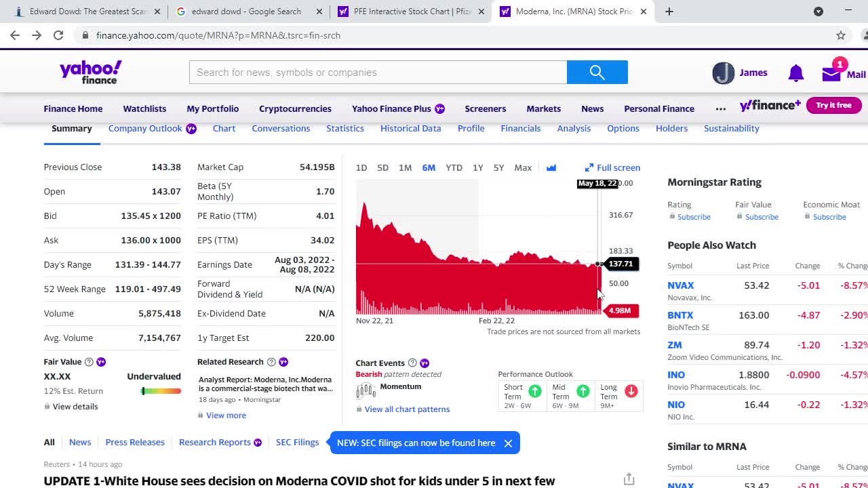
Task: Select the Max chart range
Action: [x=523, y=167]
